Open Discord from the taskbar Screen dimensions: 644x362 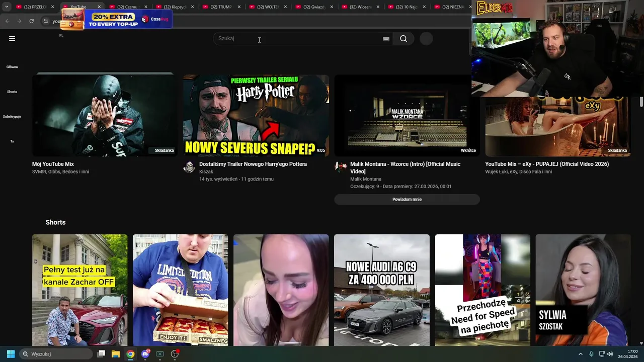[x=145, y=354]
